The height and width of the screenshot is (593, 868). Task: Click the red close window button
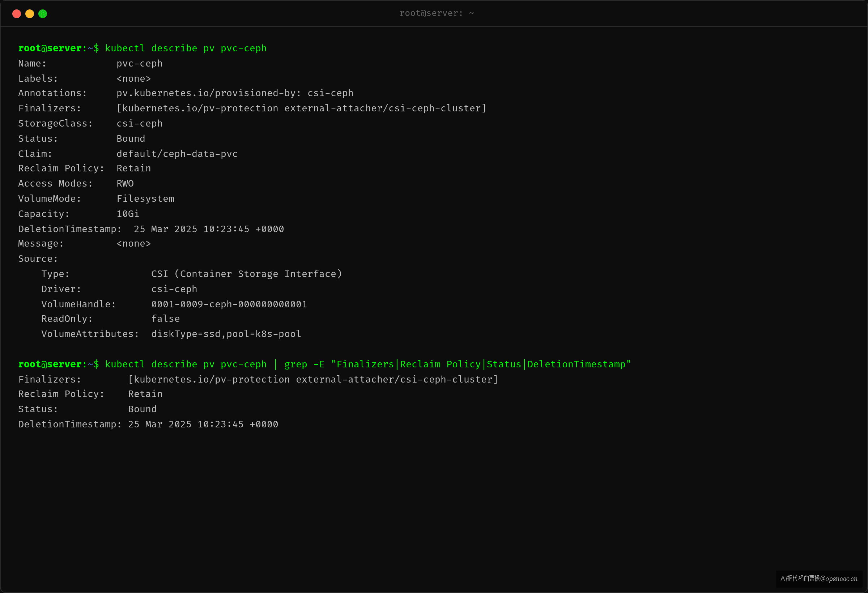point(16,14)
